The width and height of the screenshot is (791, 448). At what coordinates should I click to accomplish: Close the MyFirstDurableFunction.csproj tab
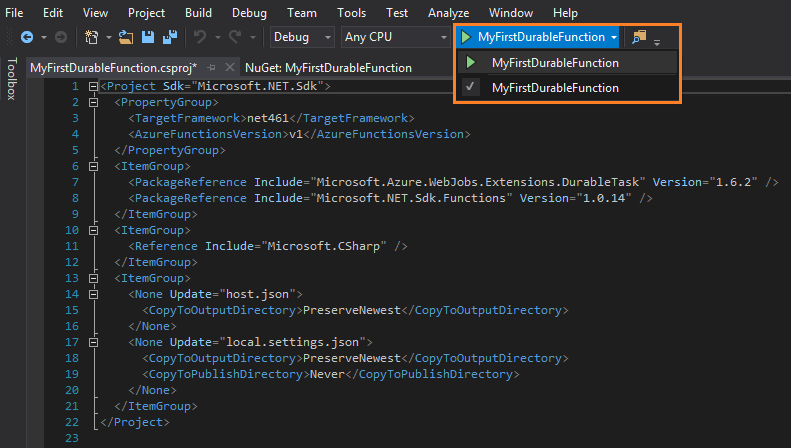point(230,67)
